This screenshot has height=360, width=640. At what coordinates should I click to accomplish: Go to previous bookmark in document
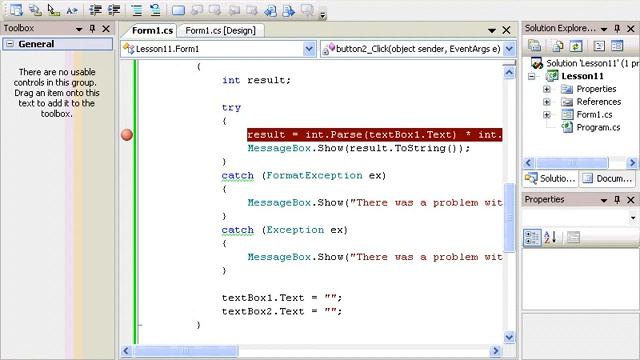pyautogui.click(x=270, y=10)
